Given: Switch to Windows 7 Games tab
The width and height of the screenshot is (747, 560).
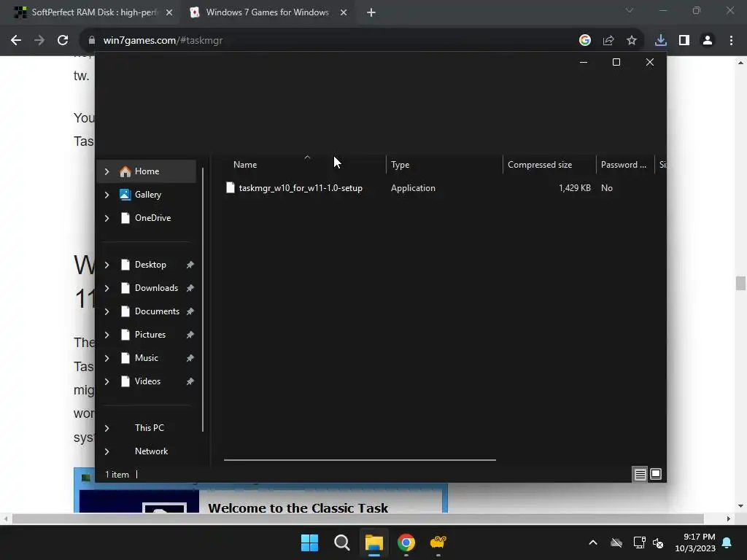Looking at the screenshot, I should [267, 12].
